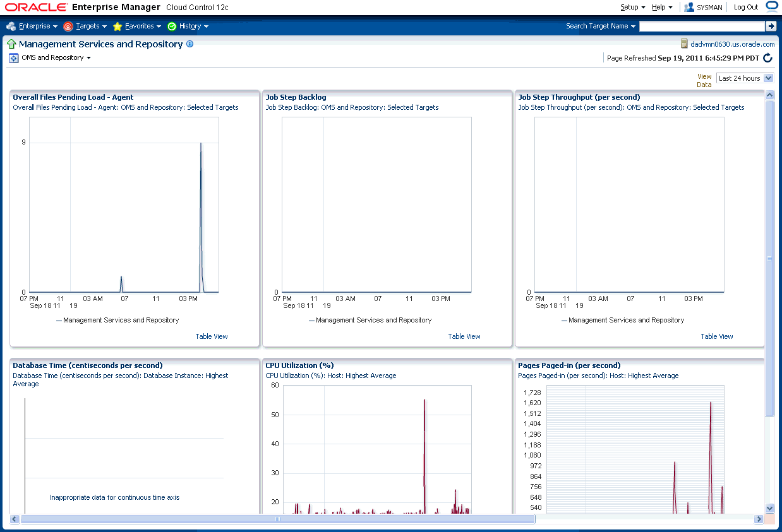Open the Search Target Name dropdown
This screenshot has width=782, height=532.
coord(601,26)
